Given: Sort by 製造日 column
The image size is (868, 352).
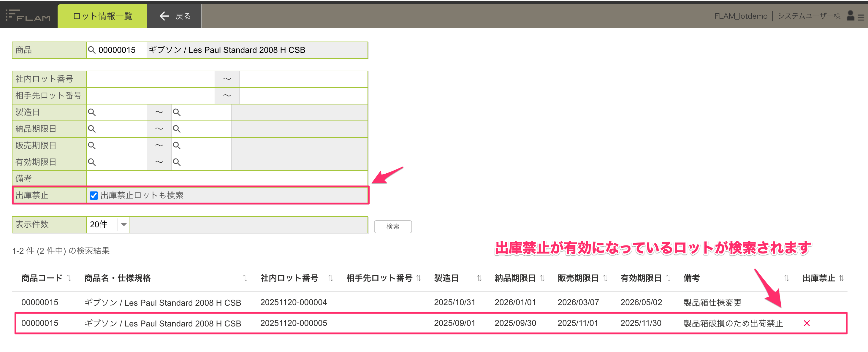Looking at the screenshot, I should 479,278.
